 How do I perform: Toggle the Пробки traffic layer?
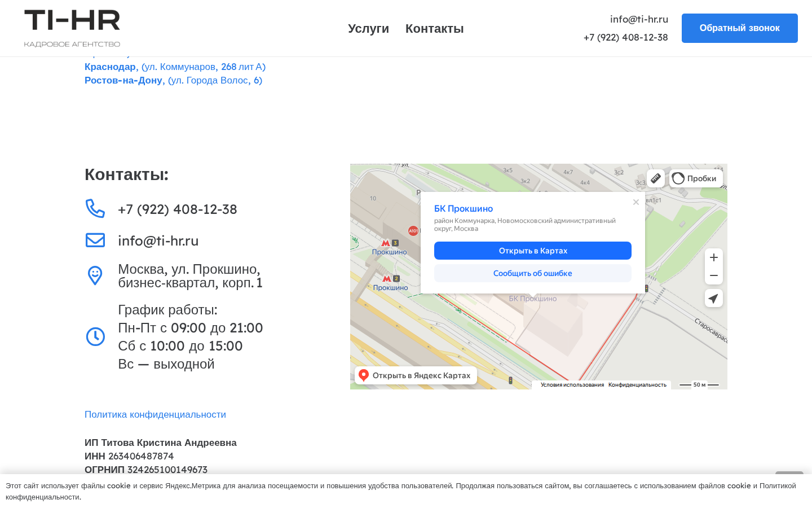point(696,178)
